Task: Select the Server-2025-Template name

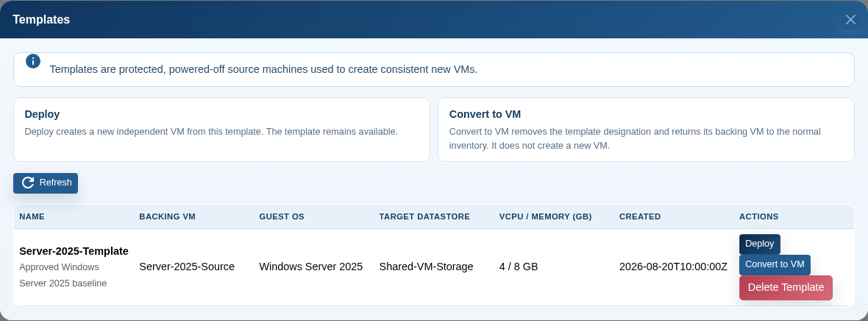Action: coord(74,251)
